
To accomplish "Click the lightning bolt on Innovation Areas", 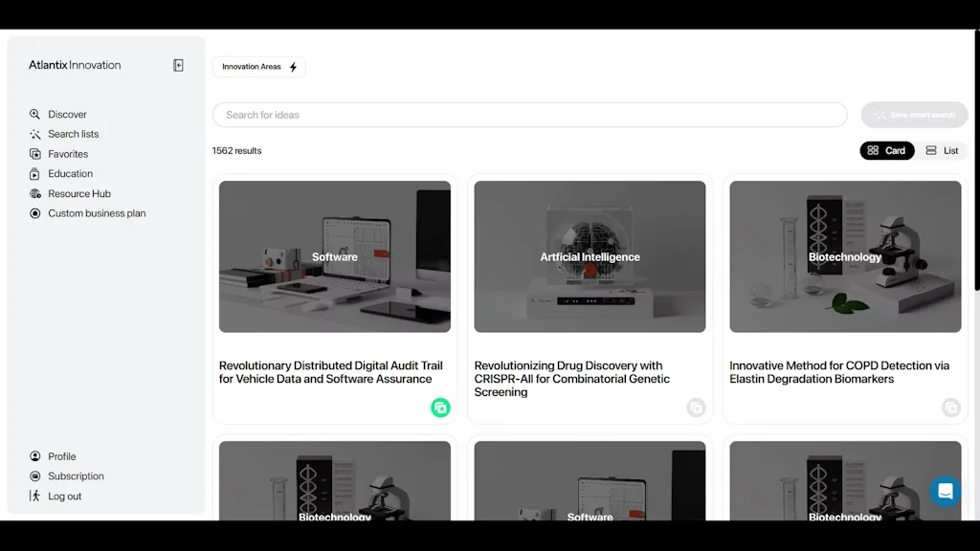I will coord(293,66).
